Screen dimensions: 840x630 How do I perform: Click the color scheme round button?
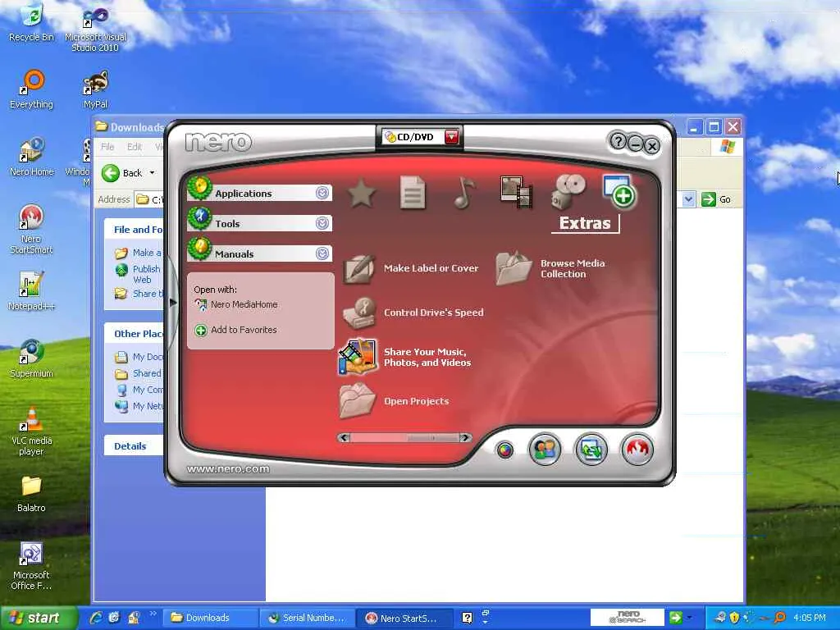tap(504, 450)
